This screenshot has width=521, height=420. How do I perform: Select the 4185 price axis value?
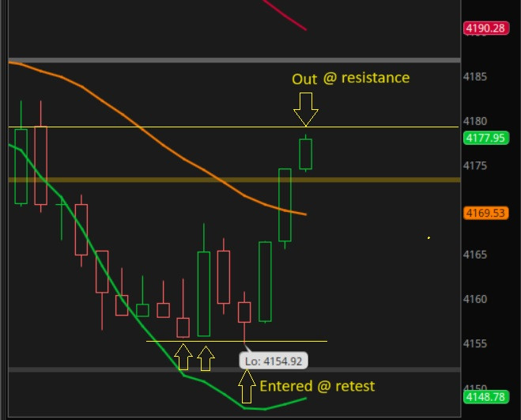click(x=475, y=77)
